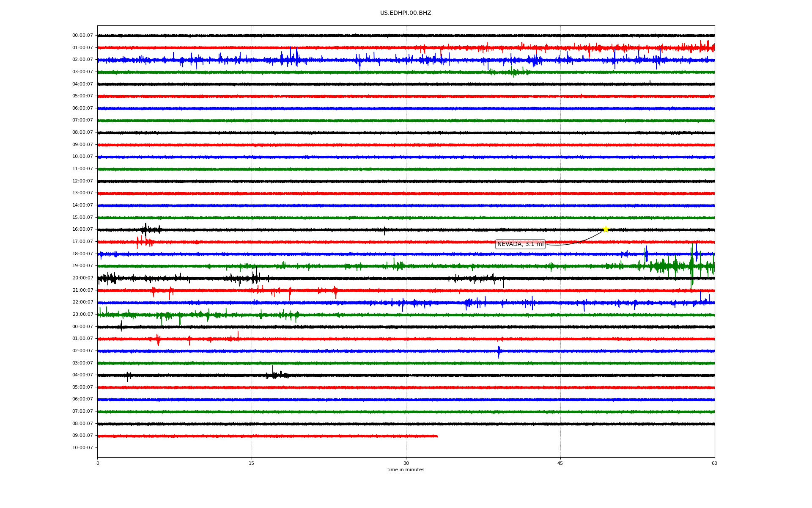
Task: Click the 13:00:07 red trace label
Action: click(82, 193)
